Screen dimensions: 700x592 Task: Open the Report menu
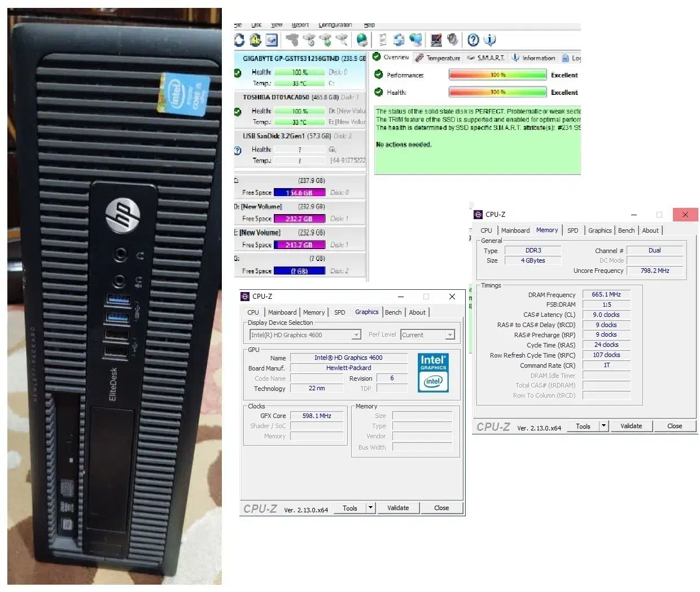tap(300, 25)
